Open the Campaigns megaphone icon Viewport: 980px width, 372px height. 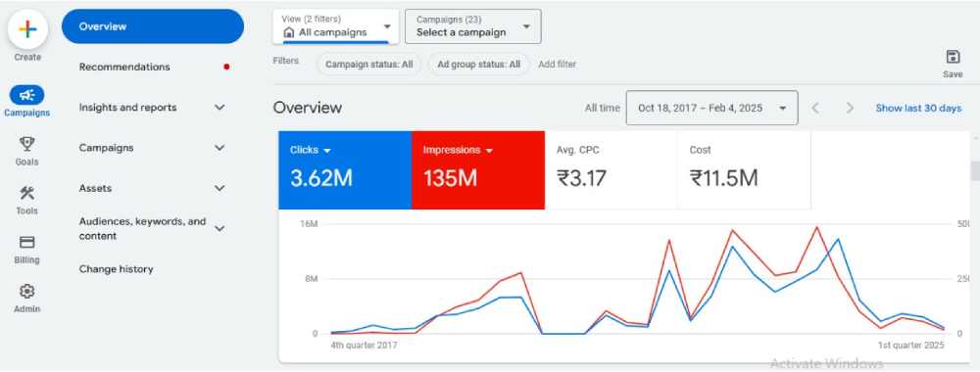[x=26, y=96]
